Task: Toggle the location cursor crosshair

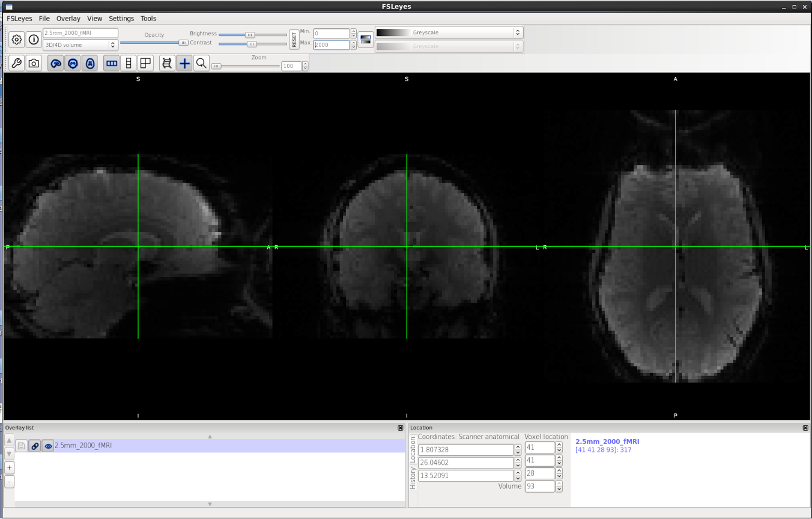Action: pos(184,63)
